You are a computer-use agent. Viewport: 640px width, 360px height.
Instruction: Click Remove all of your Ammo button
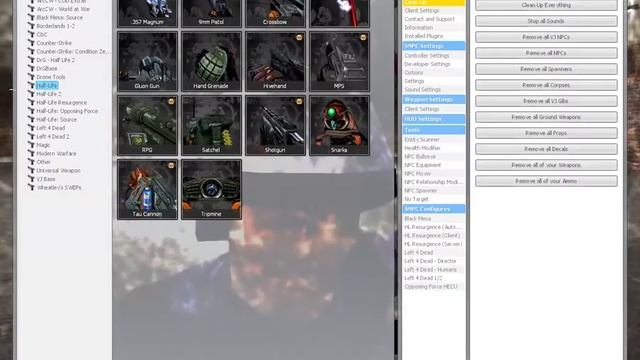[546, 181]
